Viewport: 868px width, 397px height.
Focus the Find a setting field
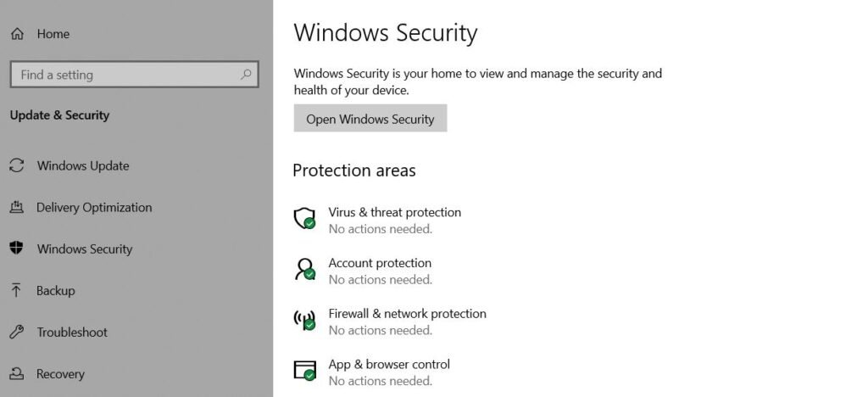point(135,74)
